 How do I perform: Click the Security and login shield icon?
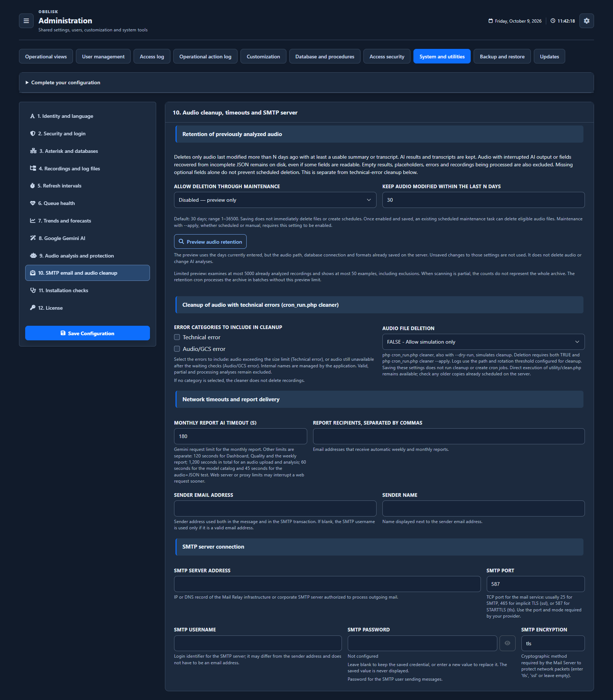pyautogui.click(x=33, y=134)
